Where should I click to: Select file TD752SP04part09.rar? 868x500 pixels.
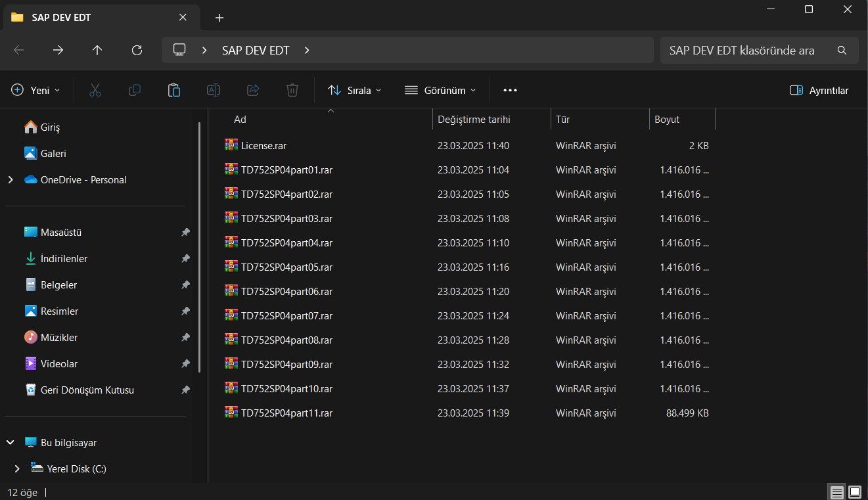286,364
